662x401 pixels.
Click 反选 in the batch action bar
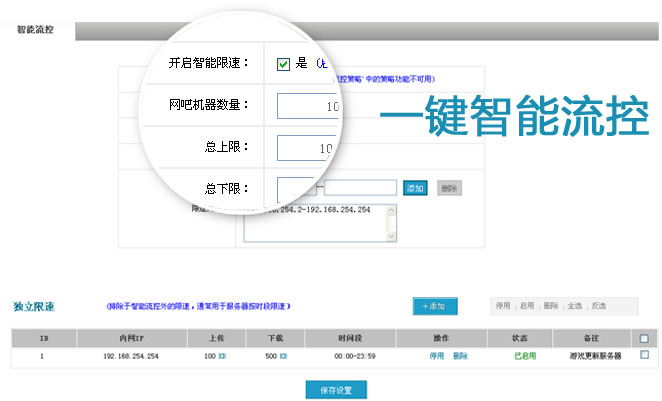[598, 306]
